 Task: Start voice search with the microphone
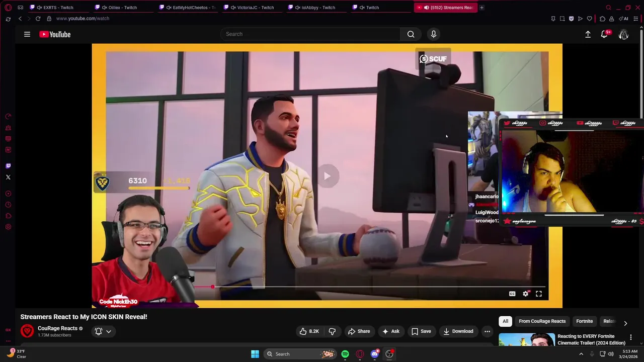click(x=434, y=34)
